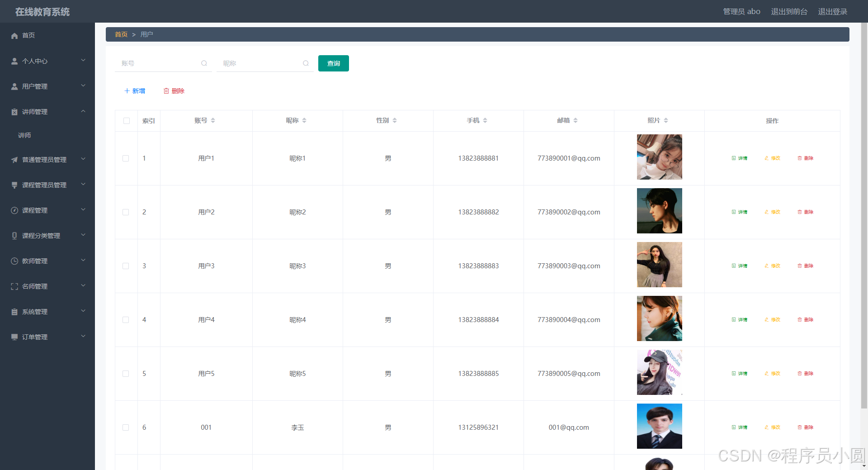Check the row 6 account 001 checkbox

[x=126, y=427]
